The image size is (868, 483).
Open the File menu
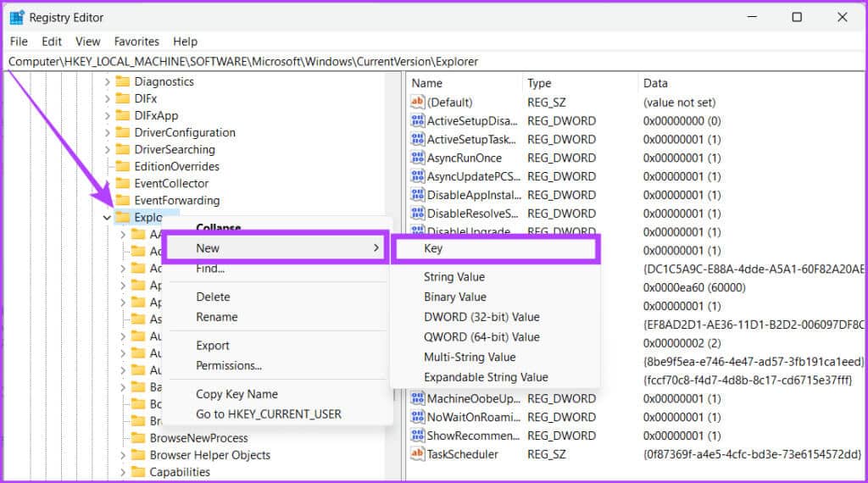coord(19,42)
